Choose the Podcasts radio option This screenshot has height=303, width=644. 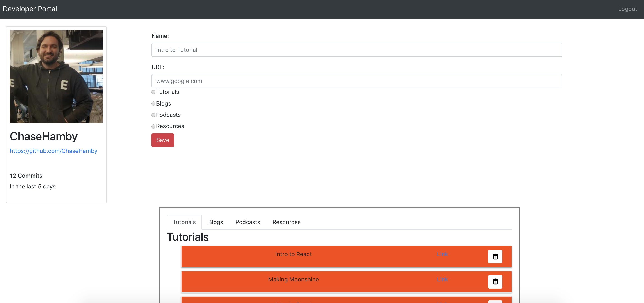coord(153,115)
